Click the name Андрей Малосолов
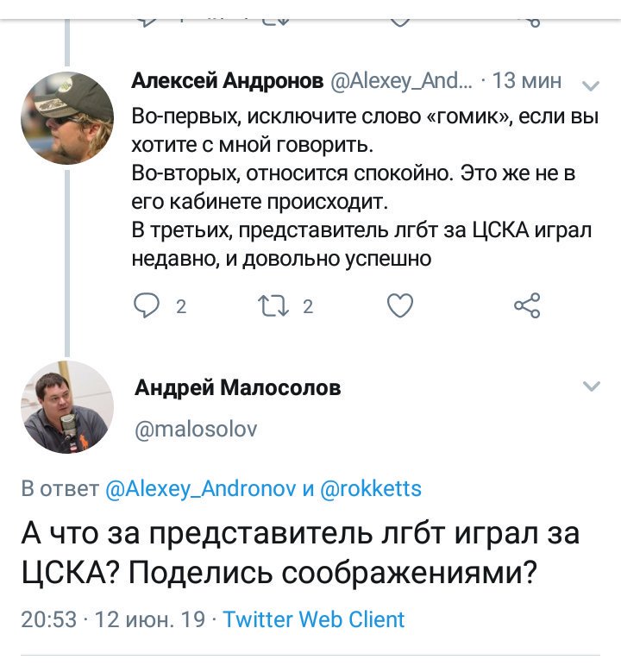The height and width of the screenshot is (672, 621). [x=237, y=388]
